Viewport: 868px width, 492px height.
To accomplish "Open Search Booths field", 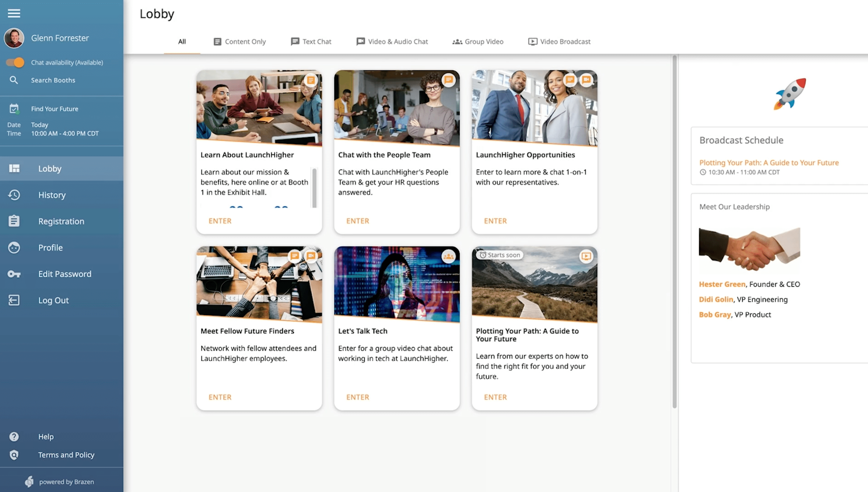I will (x=53, y=80).
